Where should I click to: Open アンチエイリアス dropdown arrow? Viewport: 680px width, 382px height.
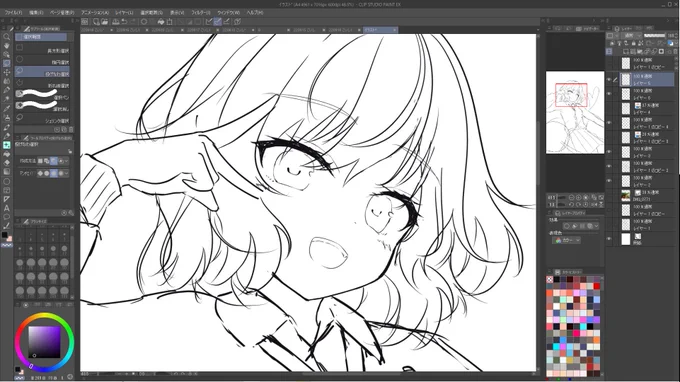click(x=66, y=173)
